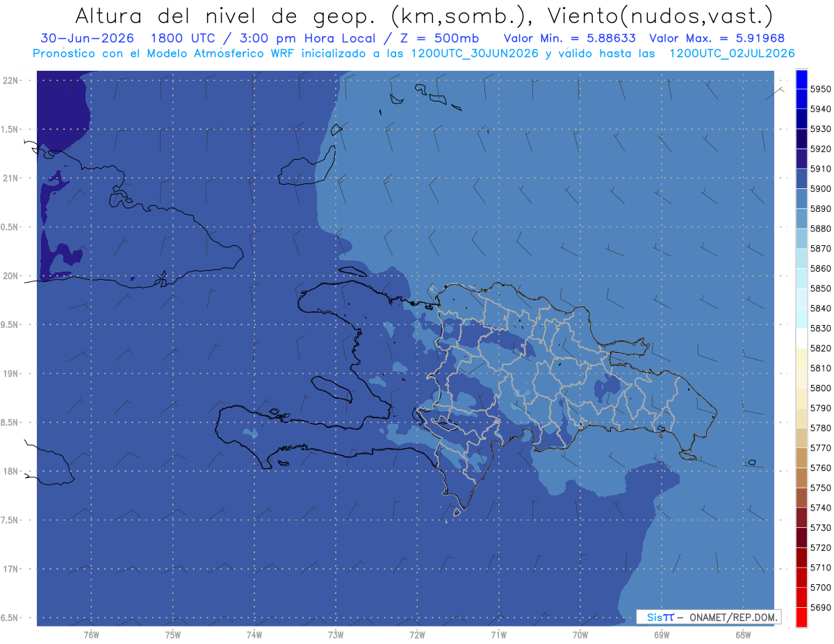Click the legend color band between 5730 and 5720
This screenshot has width=834, height=644.
[801, 538]
